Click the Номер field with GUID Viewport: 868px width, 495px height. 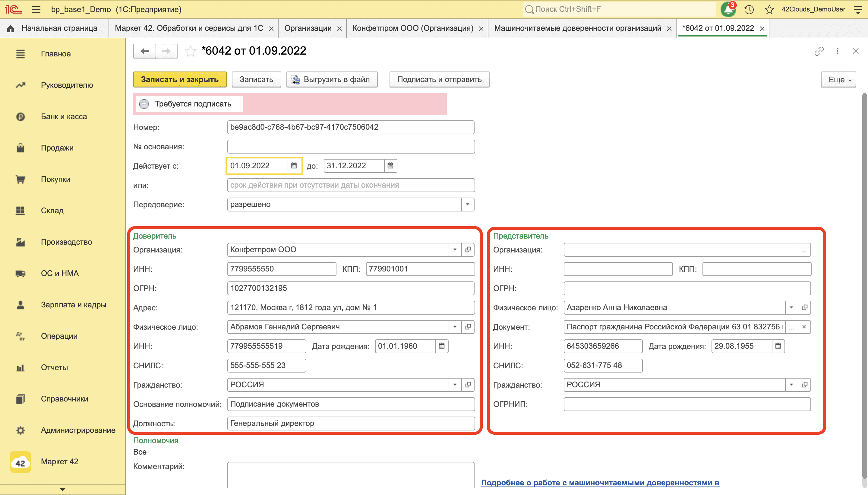tap(351, 127)
